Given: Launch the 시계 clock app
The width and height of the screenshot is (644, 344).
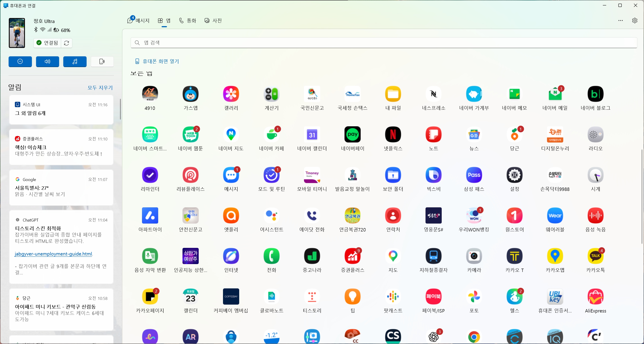Looking at the screenshot, I should (595, 175).
